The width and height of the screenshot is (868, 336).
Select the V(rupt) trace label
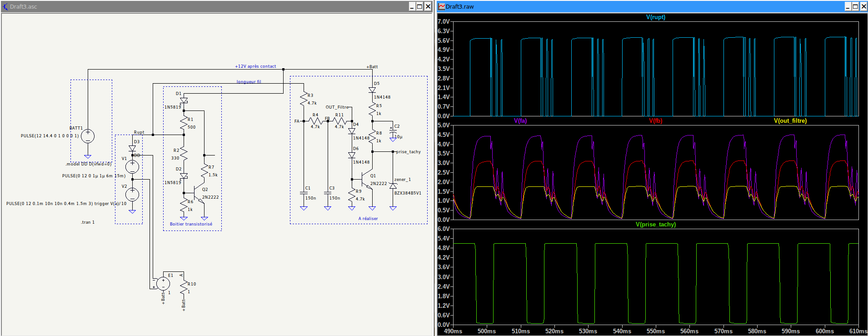pos(655,17)
